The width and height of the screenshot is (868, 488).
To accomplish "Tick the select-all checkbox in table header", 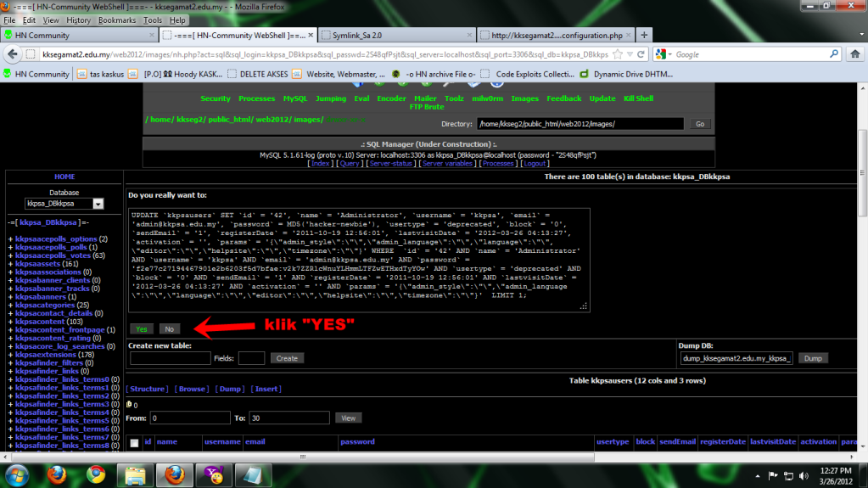I will point(134,442).
